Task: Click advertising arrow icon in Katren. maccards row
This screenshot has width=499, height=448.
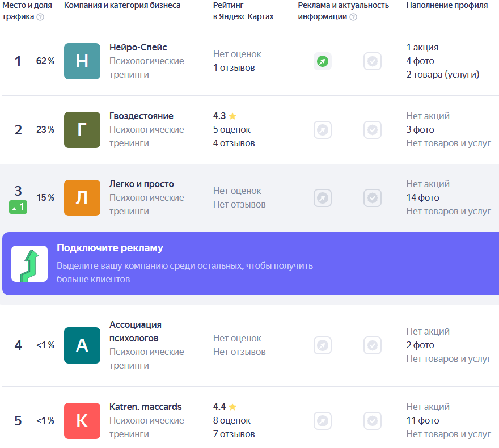Action: tap(323, 421)
